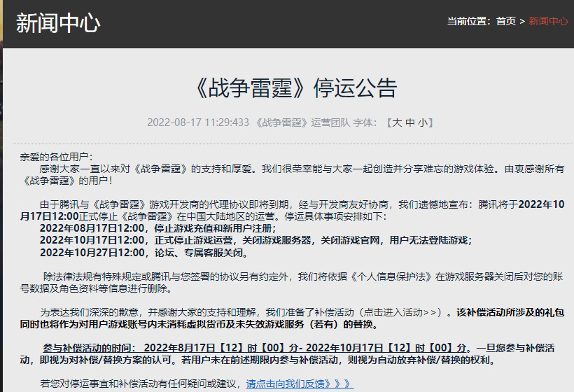Open the 请点击向我们反馈 feedback link
574x392 pixels.
(x=300, y=384)
